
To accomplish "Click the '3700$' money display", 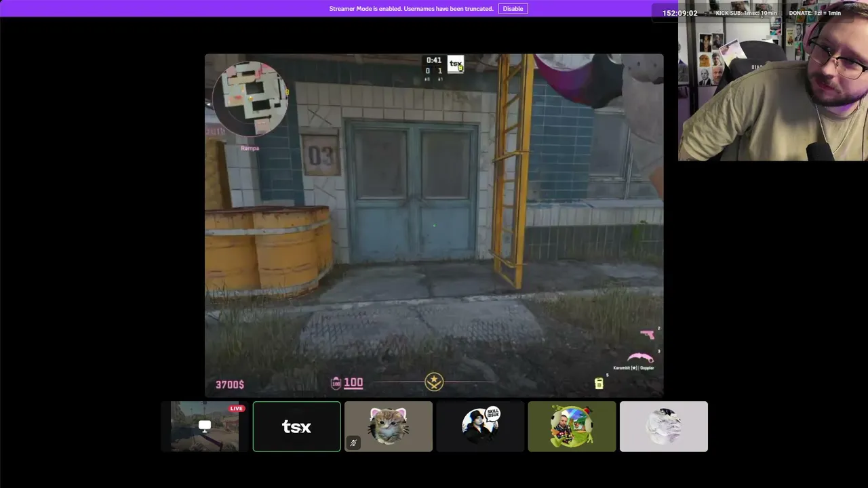I will pyautogui.click(x=230, y=385).
